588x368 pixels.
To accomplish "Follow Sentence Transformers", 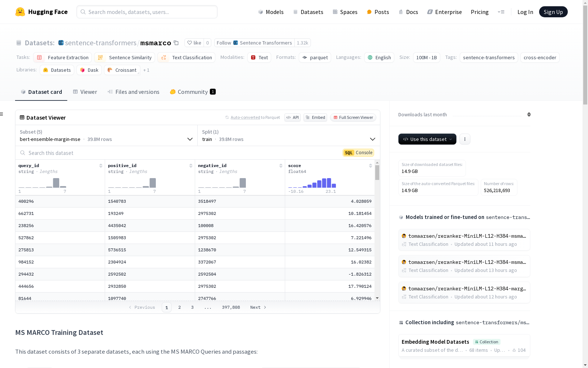I will pyautogui.click(x=254, y=43).
